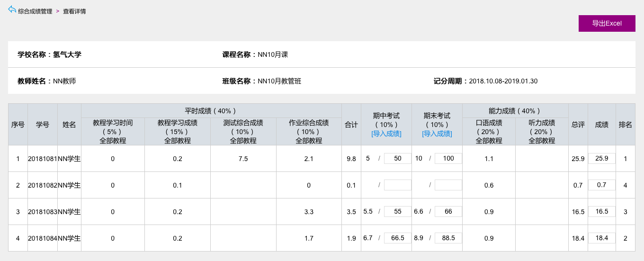The width and height of the screenshot is (644, 261).
Task: Click the 成绩 input showing 18.4
Action: click(601, 238)
